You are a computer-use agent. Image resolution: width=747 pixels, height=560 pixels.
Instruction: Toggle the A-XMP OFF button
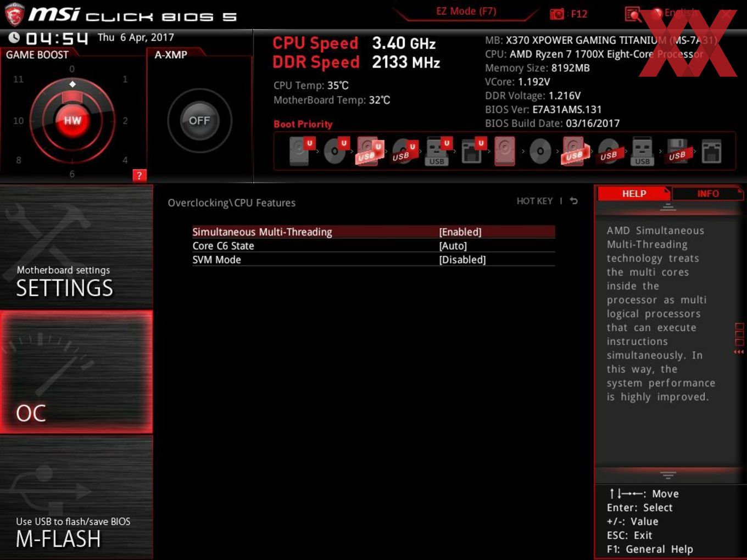pos(199,120)
